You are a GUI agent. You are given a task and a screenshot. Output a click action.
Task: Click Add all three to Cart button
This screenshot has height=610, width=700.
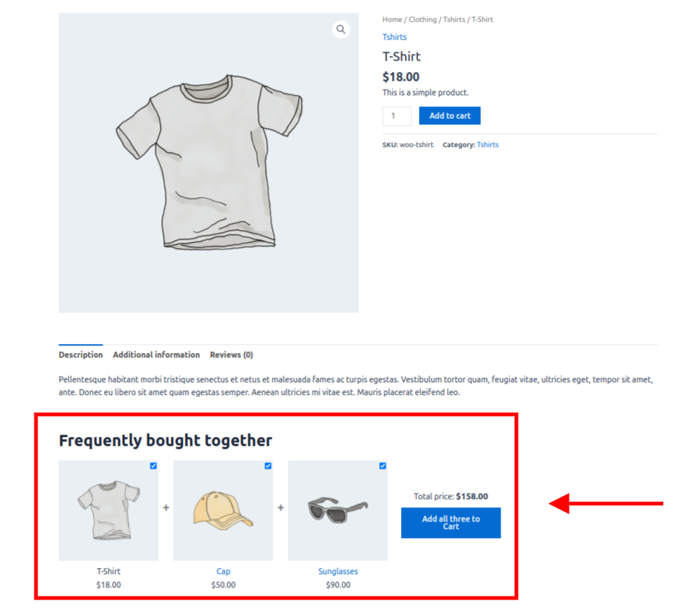tap(450, 522)
